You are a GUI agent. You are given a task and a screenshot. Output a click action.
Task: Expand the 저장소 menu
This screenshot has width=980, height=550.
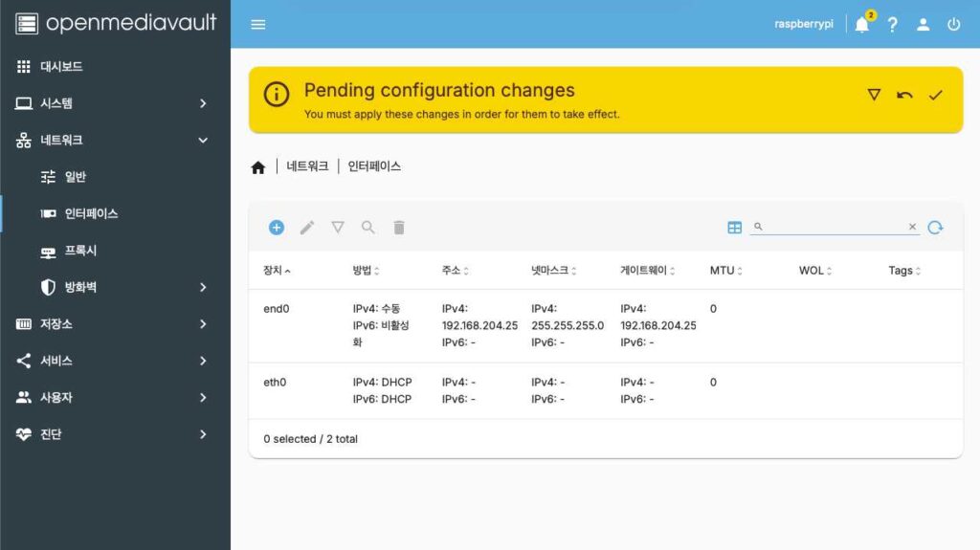(x=116, y=323)
